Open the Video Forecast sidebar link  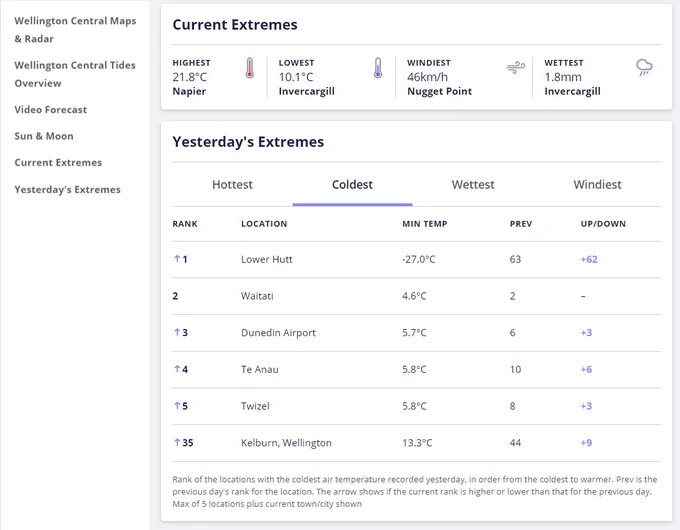pyautogui.click(x=50, y=110)
